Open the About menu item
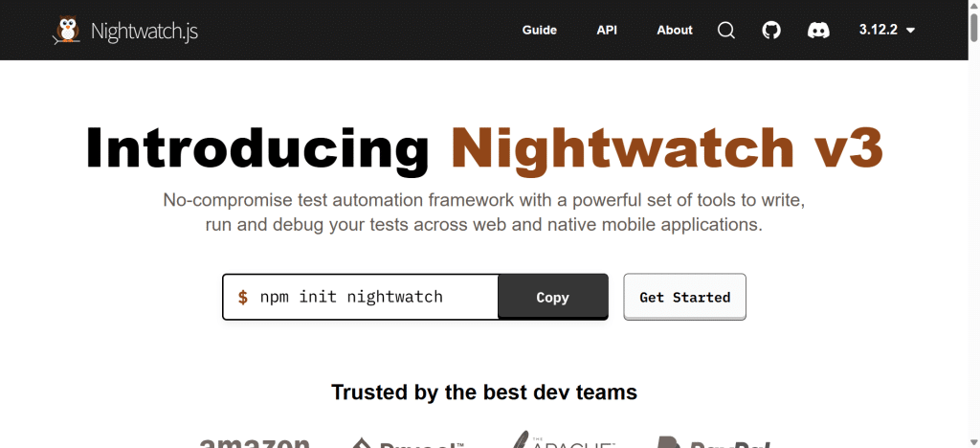Image resolution: width=980 pixels, height=448 pixels. tap(675, 30)
